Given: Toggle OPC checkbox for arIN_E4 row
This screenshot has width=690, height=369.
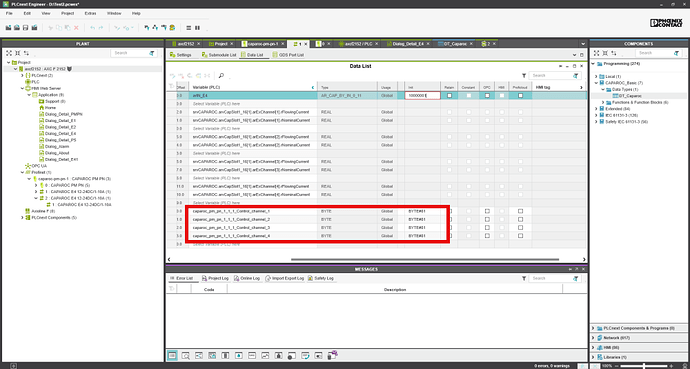Looking at the screenshot, I should (487, 95).
